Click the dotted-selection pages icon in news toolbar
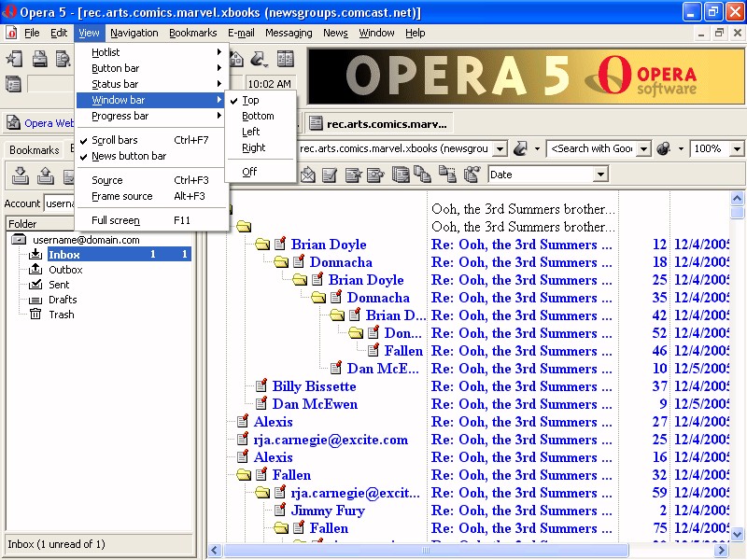 pyautogui.click(x=447, y=175)
